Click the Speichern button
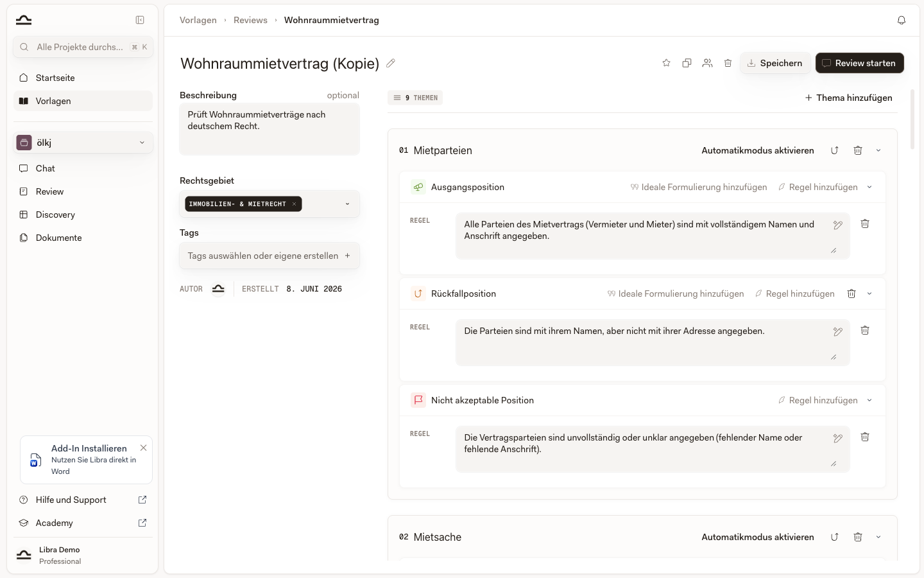 click(774, 63)
